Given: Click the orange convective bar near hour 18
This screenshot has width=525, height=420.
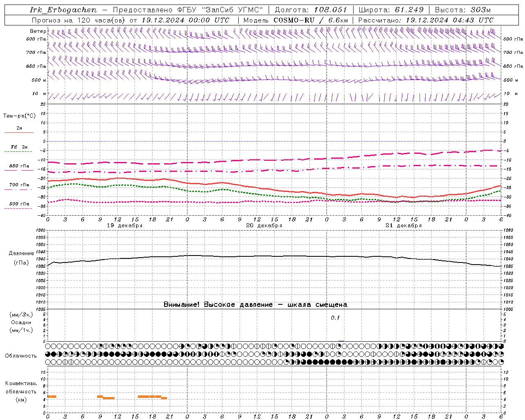Looking at the screenshot, I should (152, 397).
